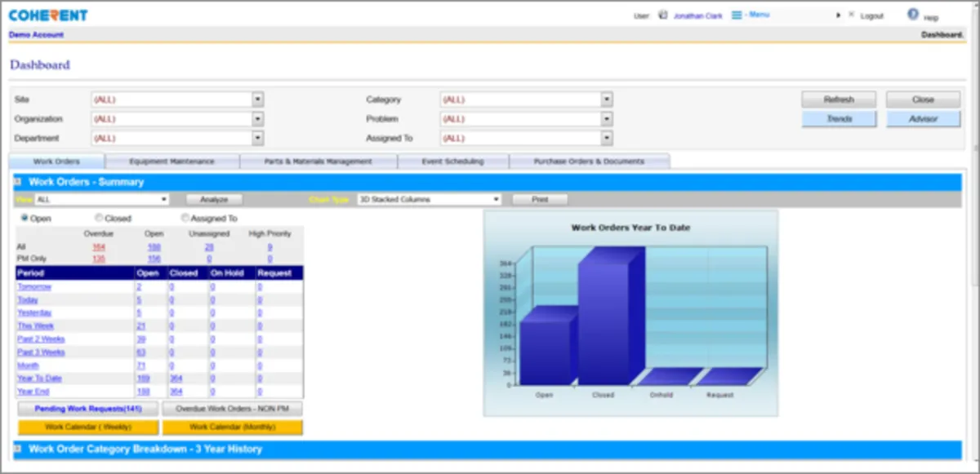Click the Jonathan Clark user link
Image resolution: width=980 pixels, height=474 pixels.
pyautogui.click(x=697, y=16)
